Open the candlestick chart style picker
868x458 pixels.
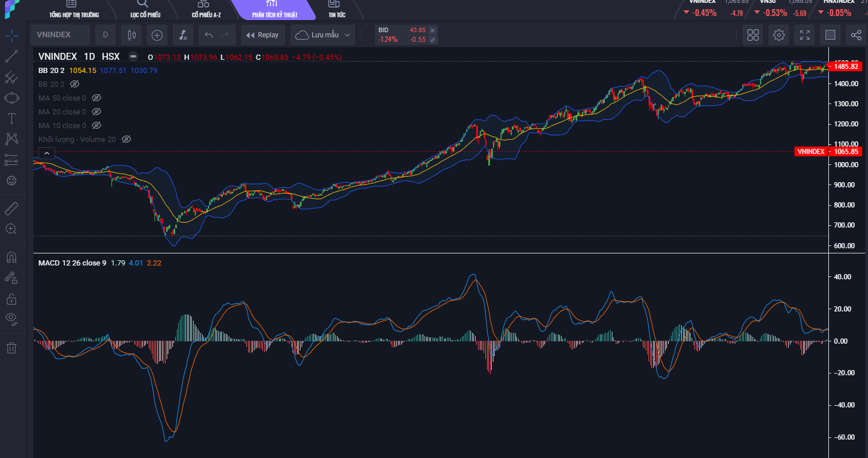point(132,35)
